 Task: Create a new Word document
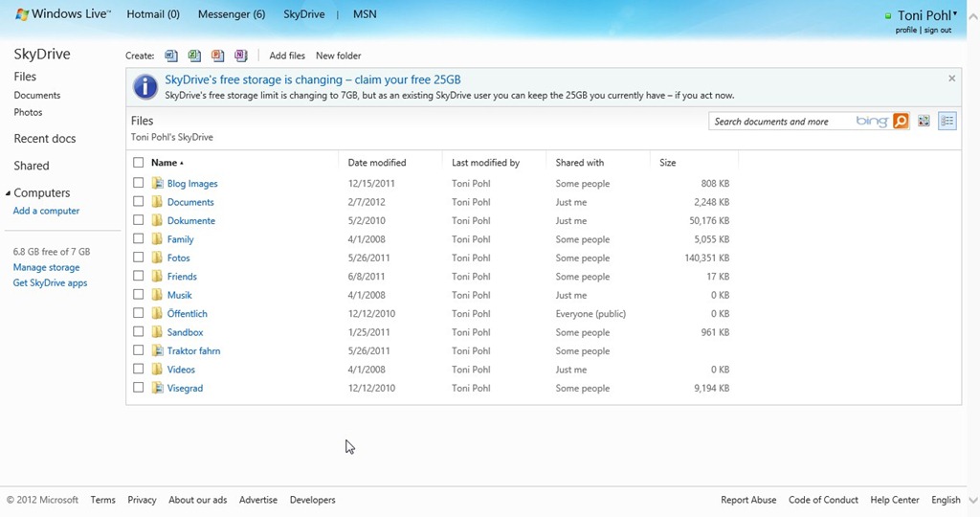point(171,56)
